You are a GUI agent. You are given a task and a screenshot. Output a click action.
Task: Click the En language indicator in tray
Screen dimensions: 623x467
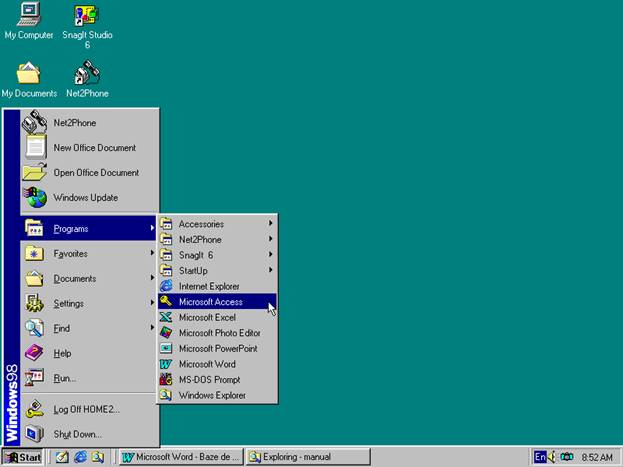click(x=540, y=457)
